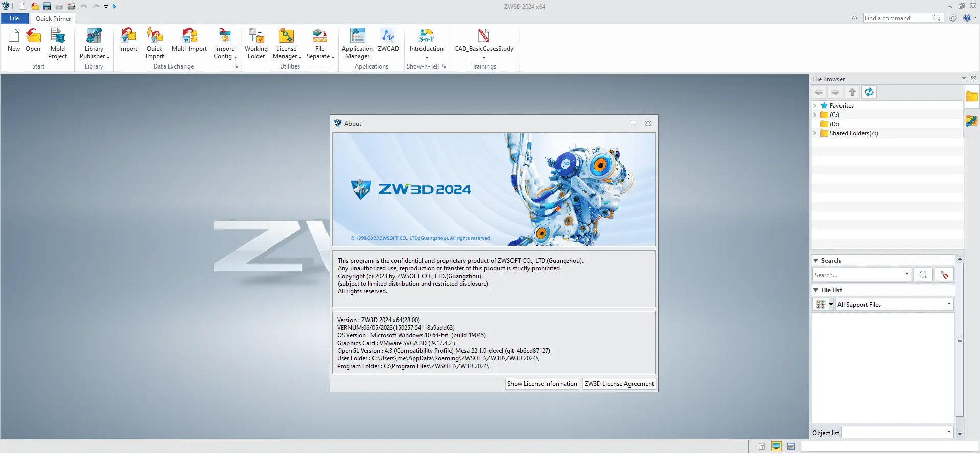Click the status bar input field
This screenshot has width=980, height=454.
point(890,446)
